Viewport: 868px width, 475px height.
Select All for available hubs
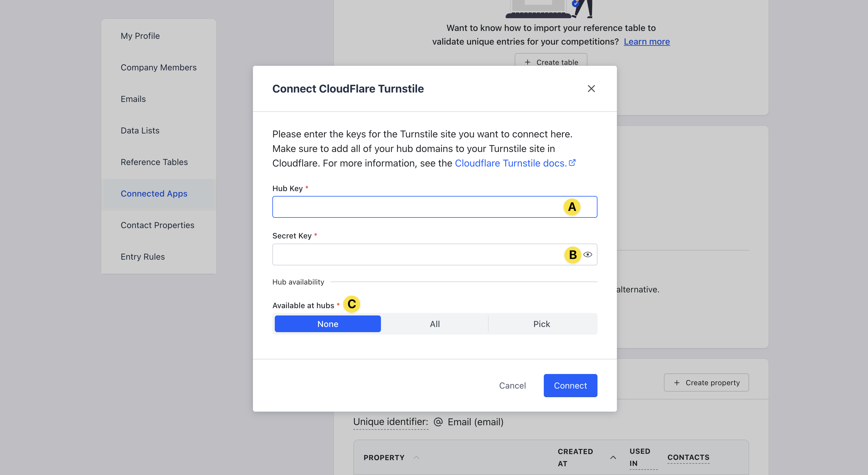435,324
